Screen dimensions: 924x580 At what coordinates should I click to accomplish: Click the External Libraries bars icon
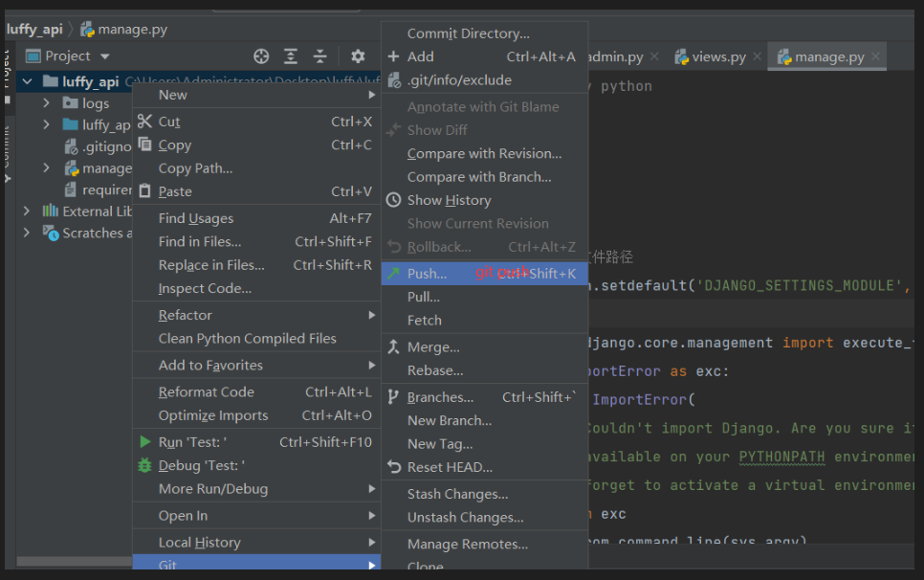pos(50,211)
